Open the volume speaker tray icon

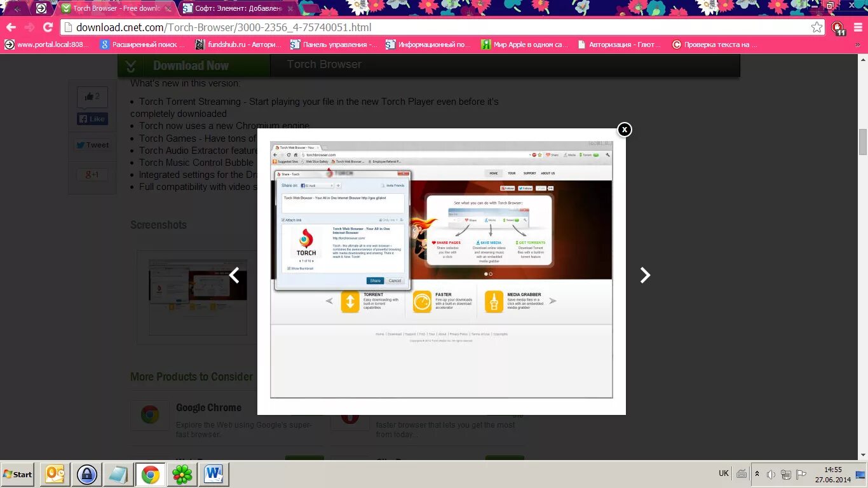click(x=771, y=475)
